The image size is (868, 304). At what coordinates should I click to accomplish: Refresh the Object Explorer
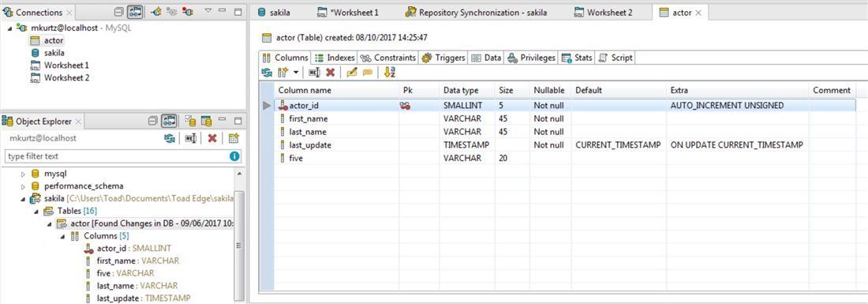point(170,138)
